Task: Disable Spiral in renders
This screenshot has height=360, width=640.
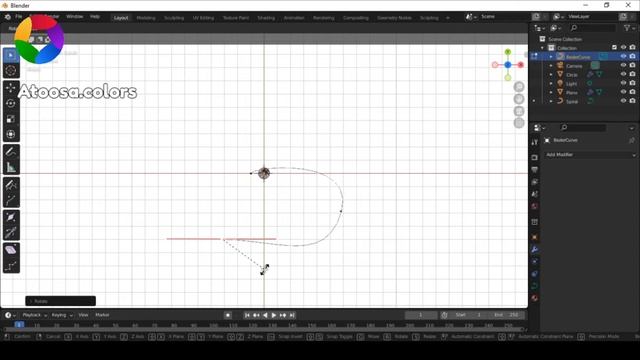Action: pos(632,101)
